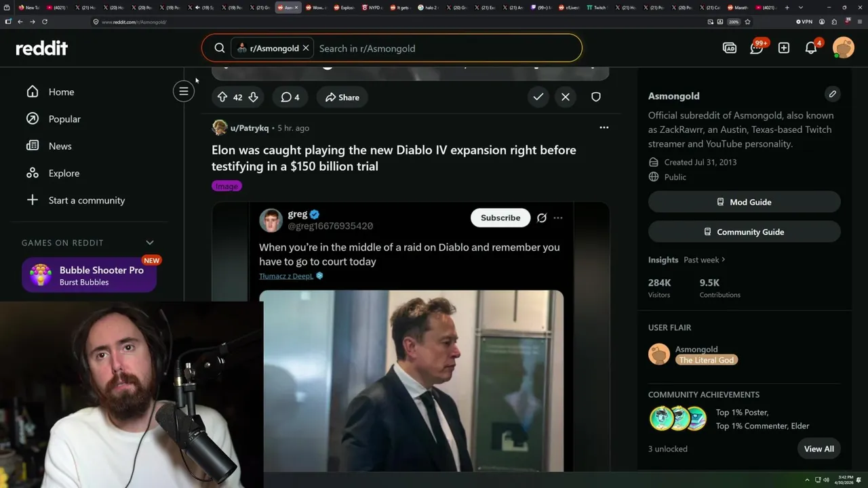The width and height of the screenshot is (868, 488).
Task: Click View All achievements
Action: (819, 449)
